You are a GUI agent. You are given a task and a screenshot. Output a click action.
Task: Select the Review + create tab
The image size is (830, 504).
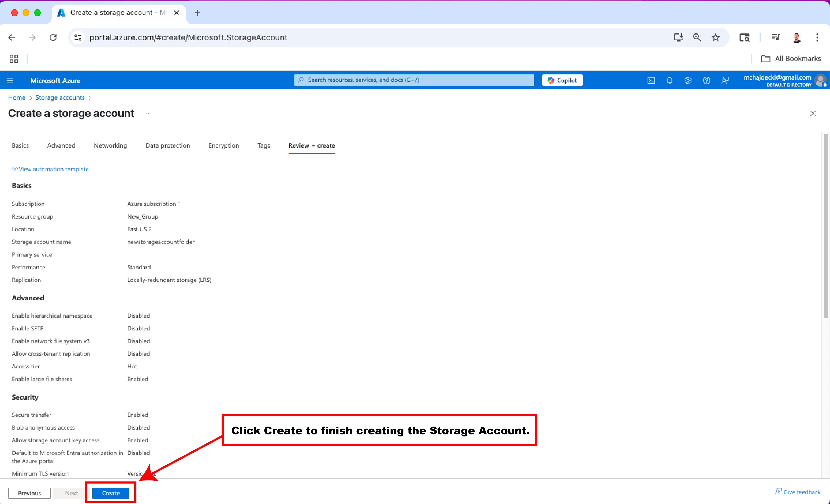click(312, 145)
